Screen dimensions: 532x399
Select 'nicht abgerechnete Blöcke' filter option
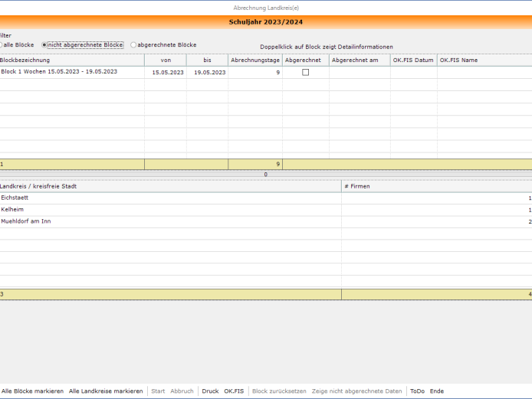[82, 44]
